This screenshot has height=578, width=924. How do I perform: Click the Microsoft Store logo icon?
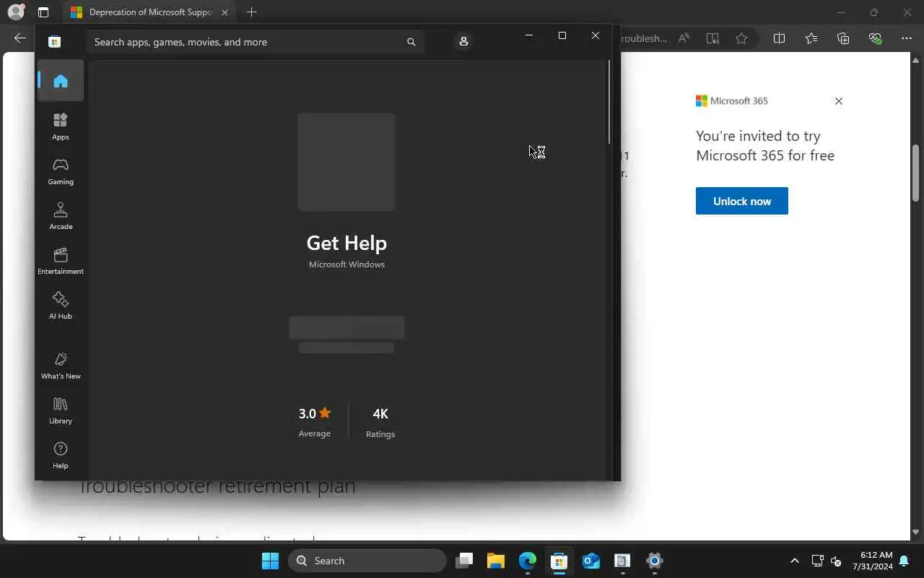pos(54,42)
